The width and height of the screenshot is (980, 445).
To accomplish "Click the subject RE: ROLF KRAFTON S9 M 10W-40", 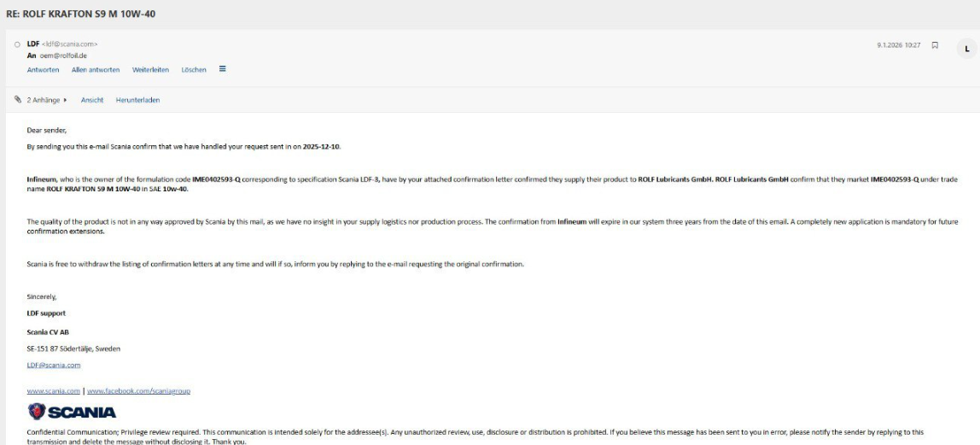I will pos(80,14).
